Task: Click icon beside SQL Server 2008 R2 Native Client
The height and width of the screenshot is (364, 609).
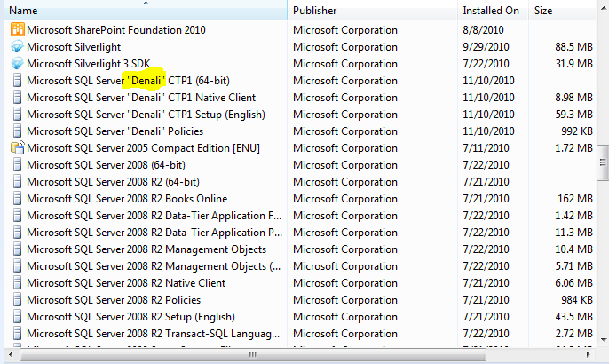Action: pos(18,283)
